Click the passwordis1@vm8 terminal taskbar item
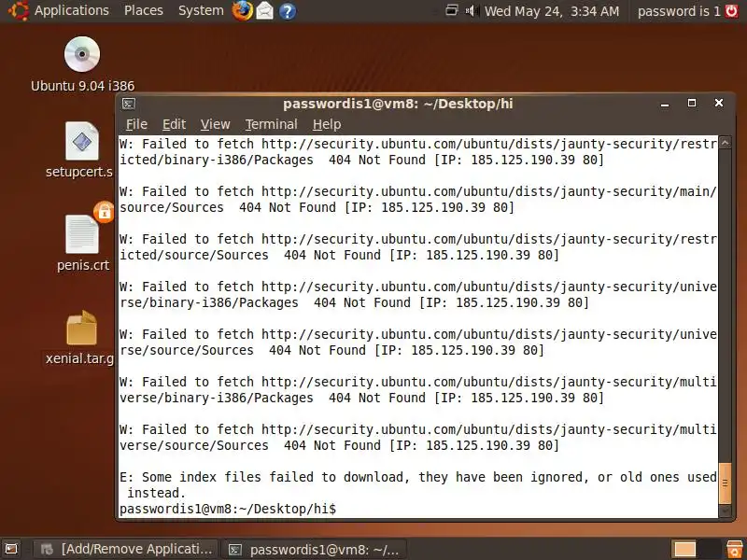747x560 pixels. tap(315, 550)
